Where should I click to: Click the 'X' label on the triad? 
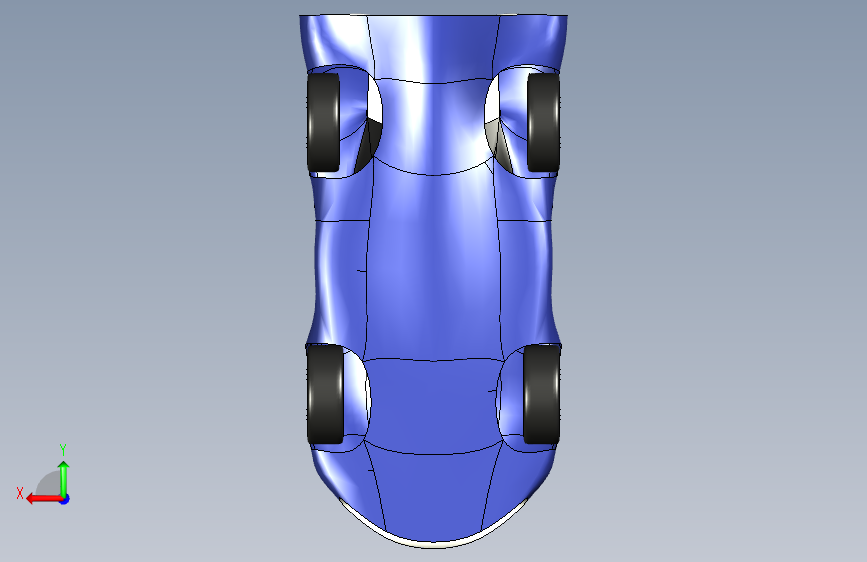pos(20,493)
